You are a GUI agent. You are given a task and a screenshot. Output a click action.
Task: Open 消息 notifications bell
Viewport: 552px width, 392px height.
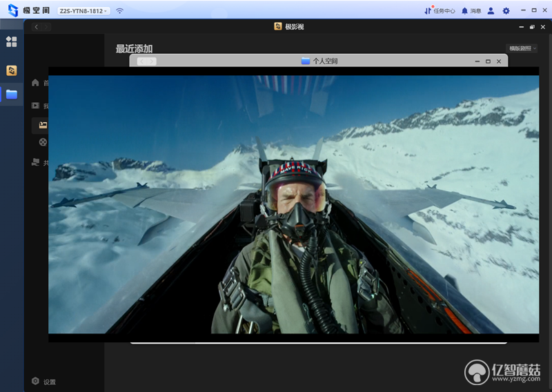(x=471, y=11)
